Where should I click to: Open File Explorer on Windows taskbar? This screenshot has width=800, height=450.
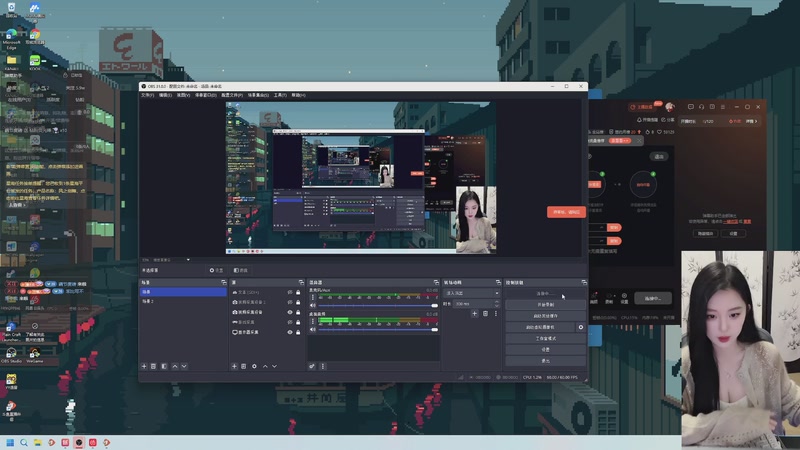pos(38,442)
